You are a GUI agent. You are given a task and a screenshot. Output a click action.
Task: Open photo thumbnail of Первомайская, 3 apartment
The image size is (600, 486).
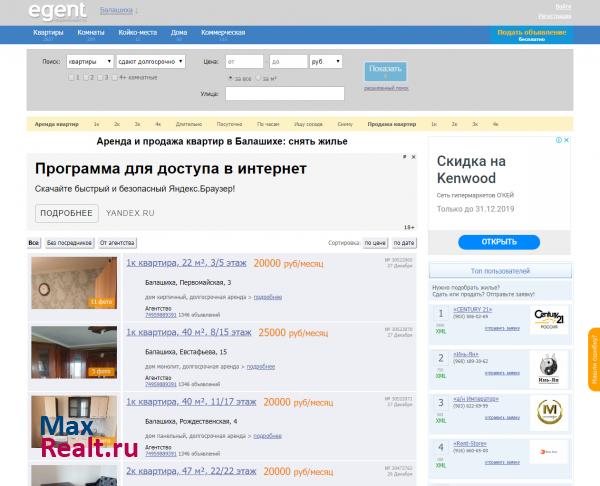pos(74,283)
